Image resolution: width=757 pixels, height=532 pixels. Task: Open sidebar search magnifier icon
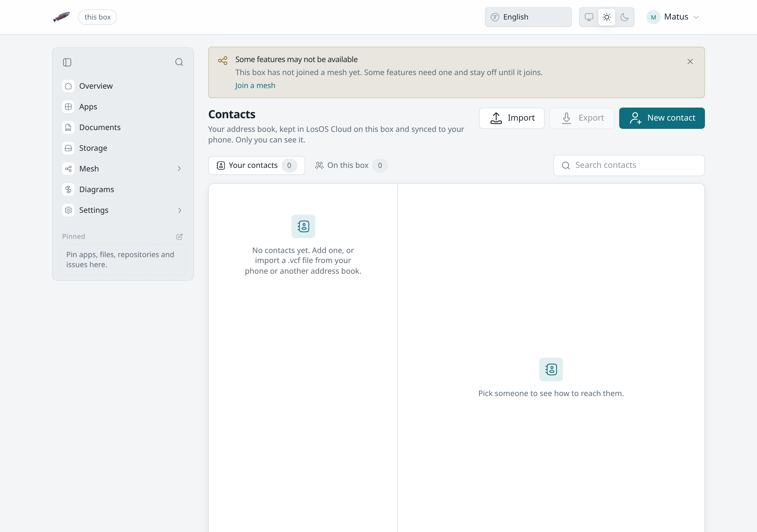pos(179,62)
